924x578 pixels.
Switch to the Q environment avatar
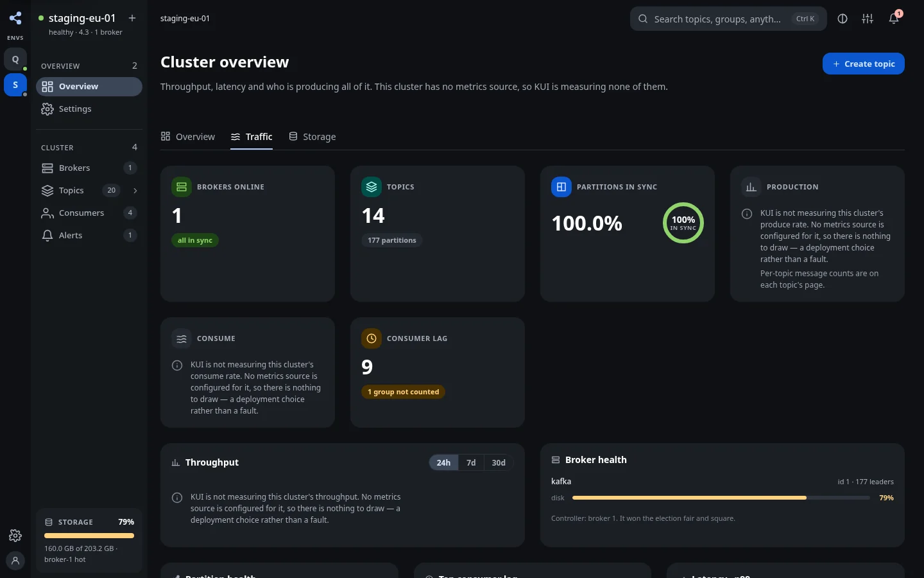(15, 59)
